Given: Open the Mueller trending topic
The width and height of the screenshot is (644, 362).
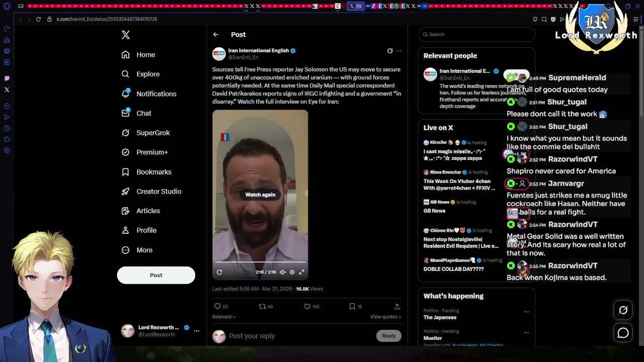Looking at the screenshot, I should click(x=433, y=338).
